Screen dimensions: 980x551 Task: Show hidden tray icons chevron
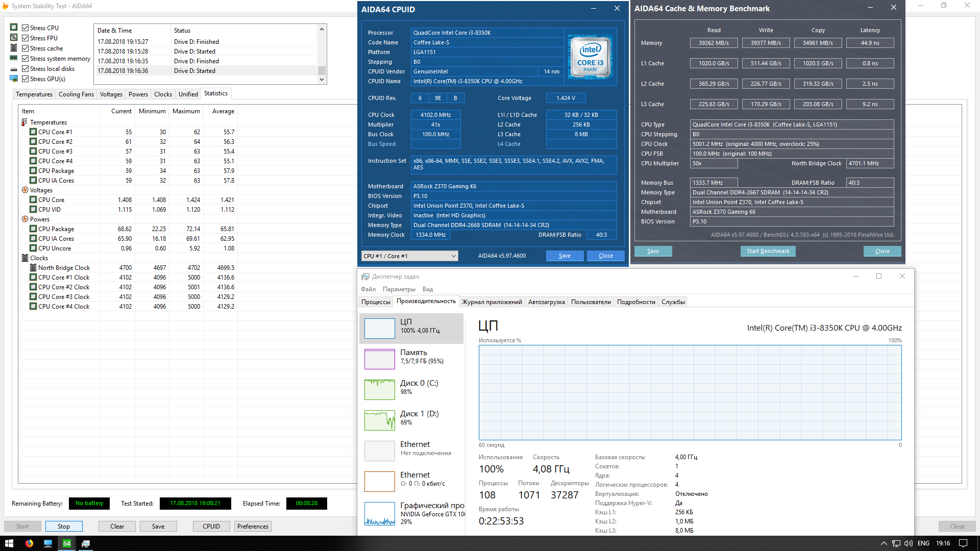click(x=884, y=543)
